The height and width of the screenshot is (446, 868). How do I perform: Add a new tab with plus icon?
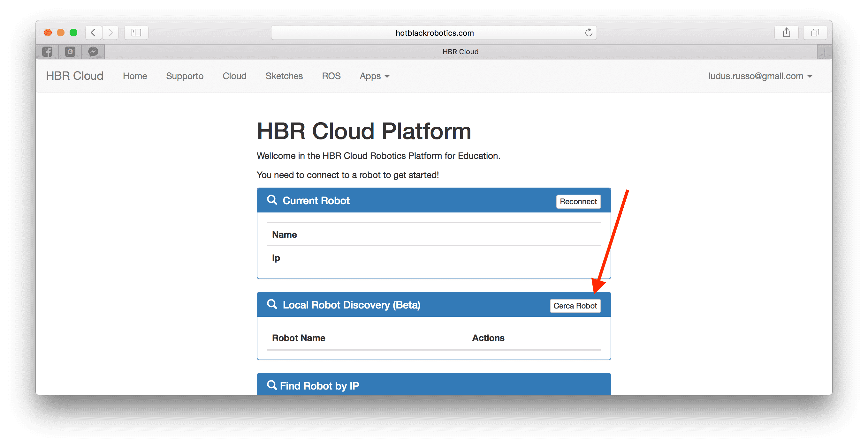(x=825, y=52)
